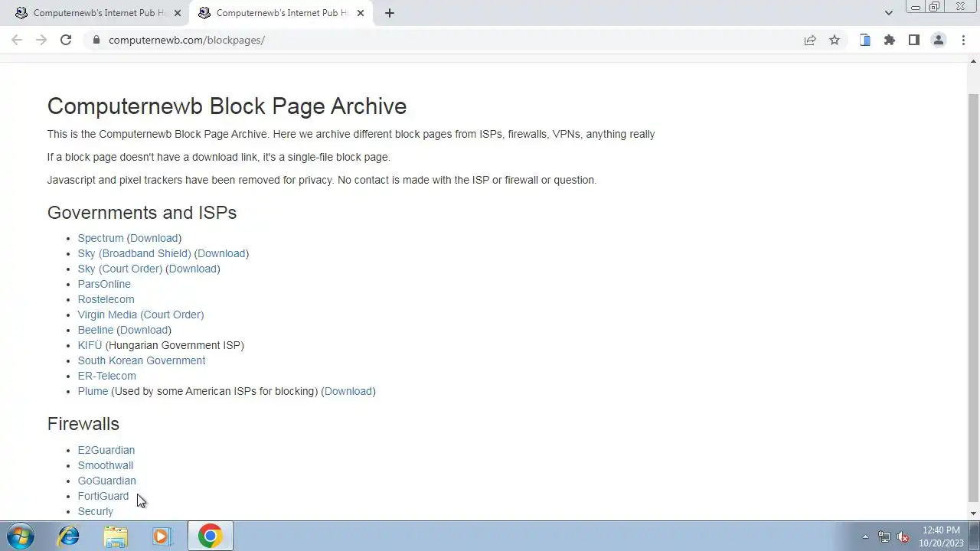Close the second active Computernewb tab
This screenshot has height=551, width=980.
[361, 13]
